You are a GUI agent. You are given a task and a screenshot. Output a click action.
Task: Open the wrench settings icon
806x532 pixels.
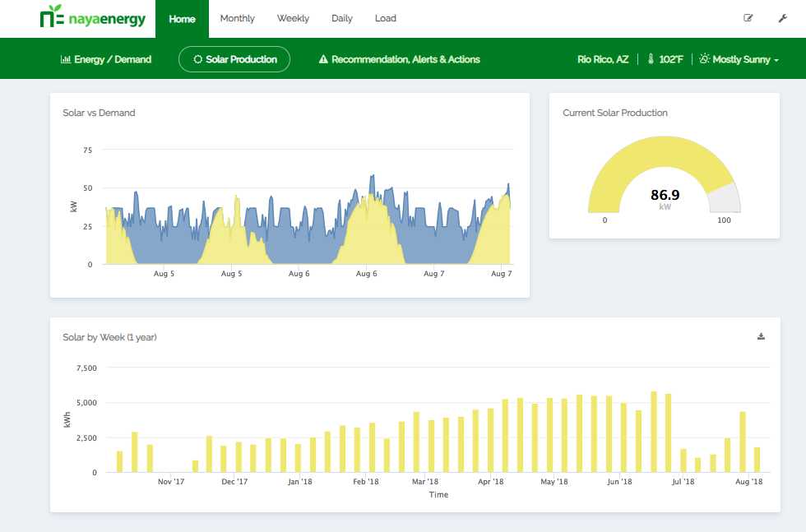(782, 18)
